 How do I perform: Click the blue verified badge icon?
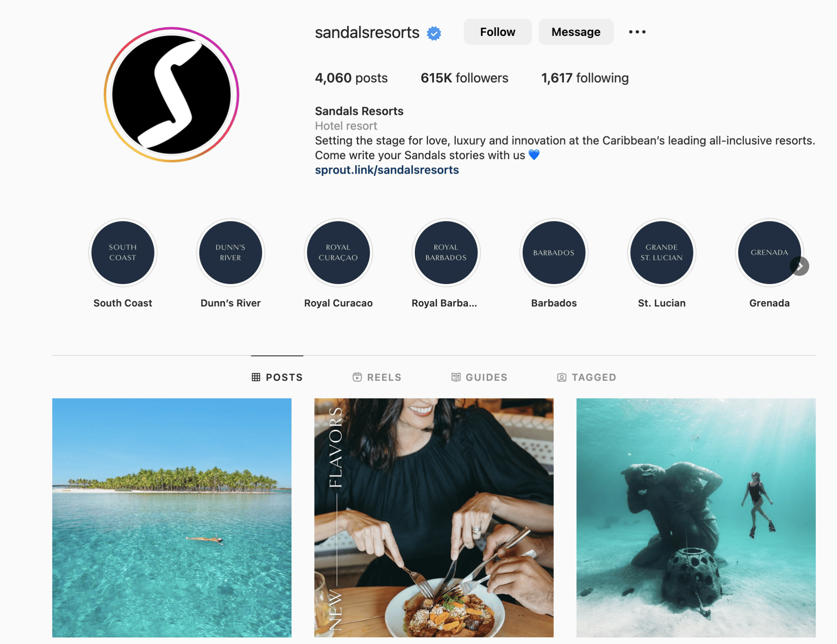[434, 33]
